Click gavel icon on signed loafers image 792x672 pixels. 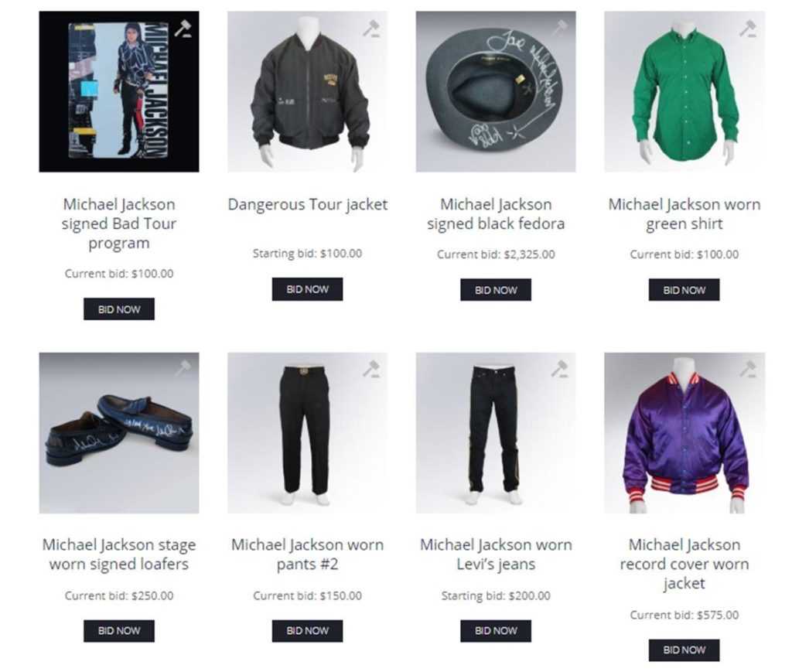183,369
